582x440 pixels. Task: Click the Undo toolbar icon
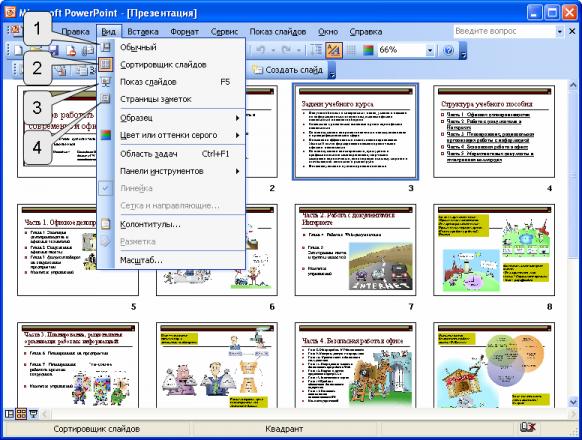tap(260, 50)
